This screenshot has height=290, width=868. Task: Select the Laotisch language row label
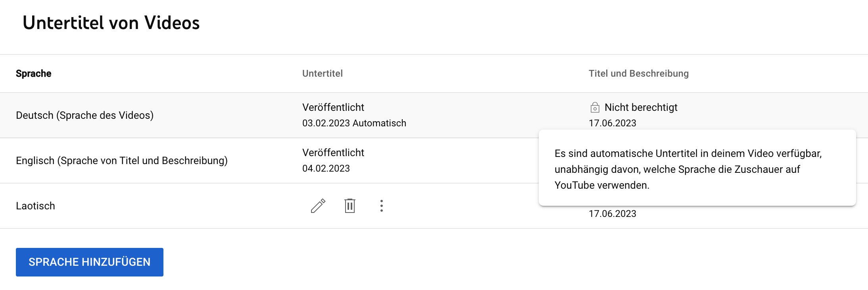35,206
